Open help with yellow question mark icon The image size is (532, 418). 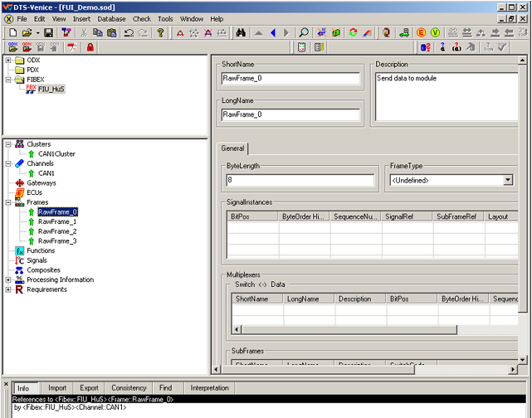160,33
